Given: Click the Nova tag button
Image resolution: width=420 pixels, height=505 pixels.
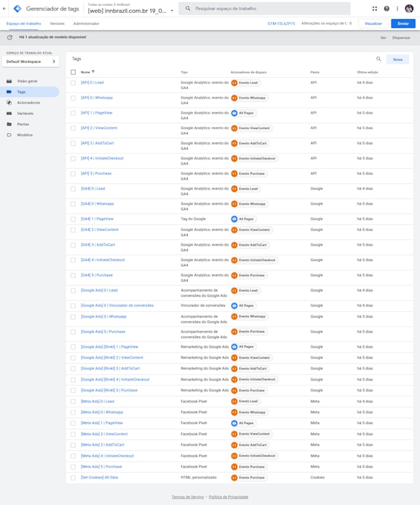Looking at the screenshot, I should click(398, 60).
